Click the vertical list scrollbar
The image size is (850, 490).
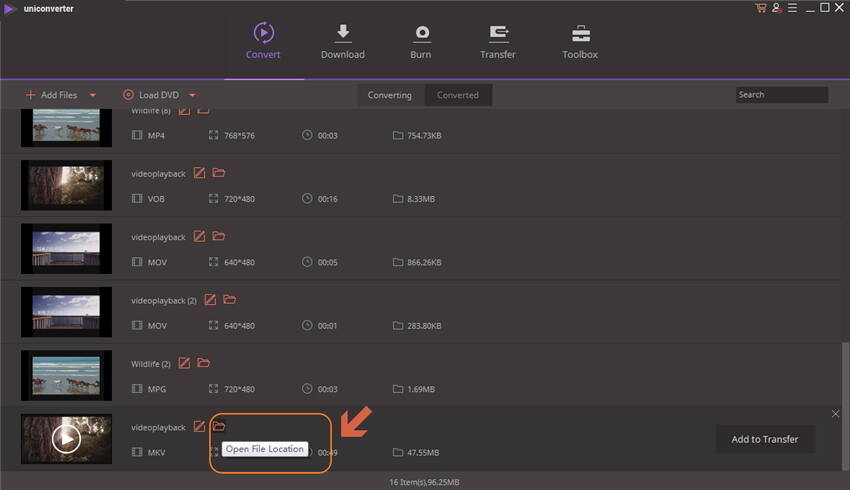(846, 407)
